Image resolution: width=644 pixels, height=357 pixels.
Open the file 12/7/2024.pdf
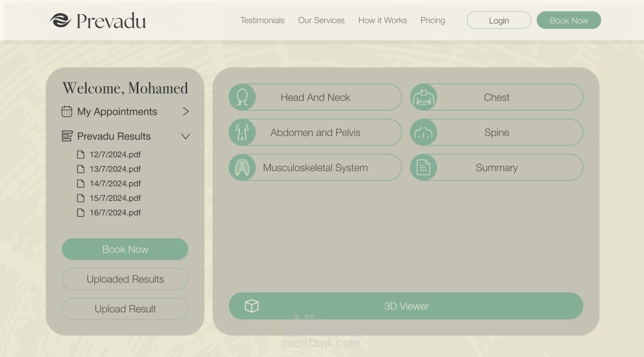(115, 155)
